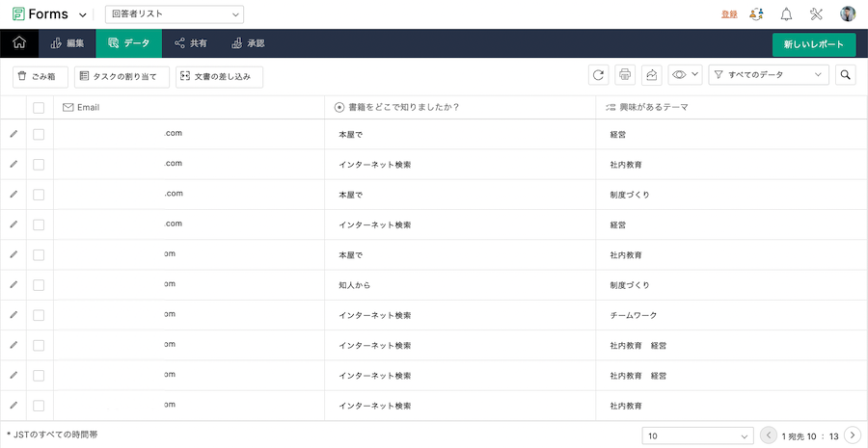Click the refresh icon in the toolbar
Image resolution: width=868 pixels, height=448 pixels.
(x=599, y=75)
